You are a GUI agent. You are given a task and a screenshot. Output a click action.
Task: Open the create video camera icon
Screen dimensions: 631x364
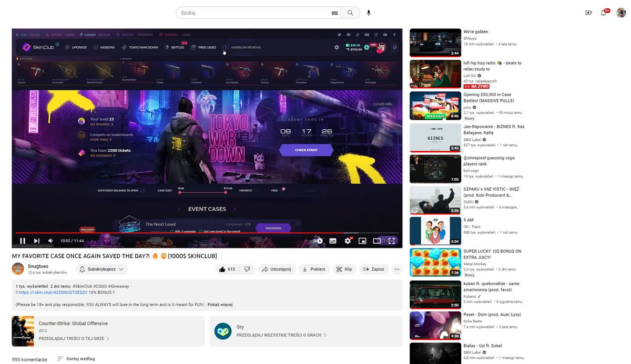click(588, 13)
